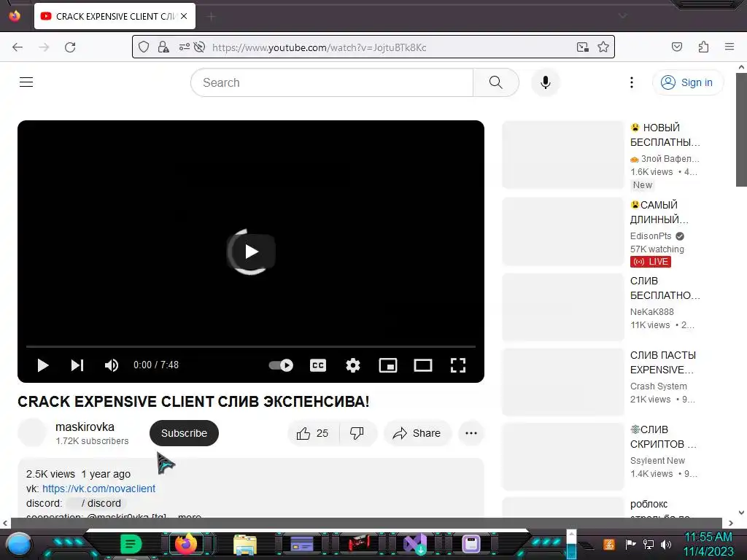Show site security padlock info
Image resolution: width=747 pixels, height=560 pixels.
click(163, 47)
